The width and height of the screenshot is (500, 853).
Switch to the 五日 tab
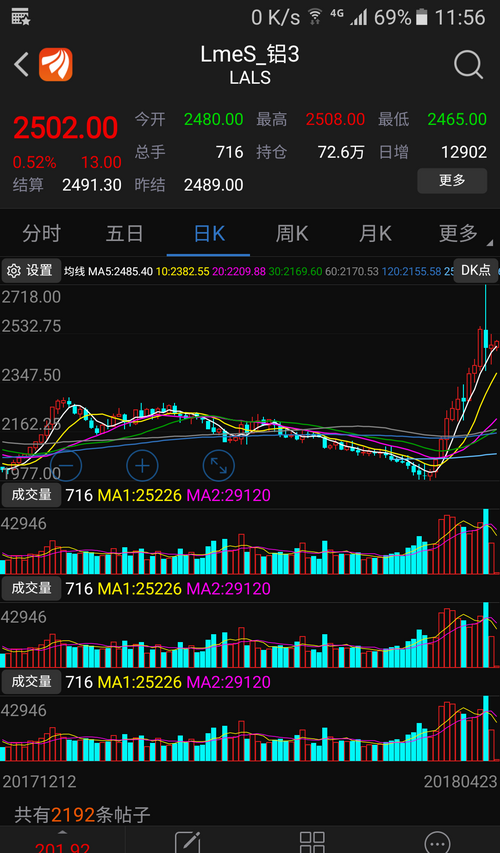125,234
